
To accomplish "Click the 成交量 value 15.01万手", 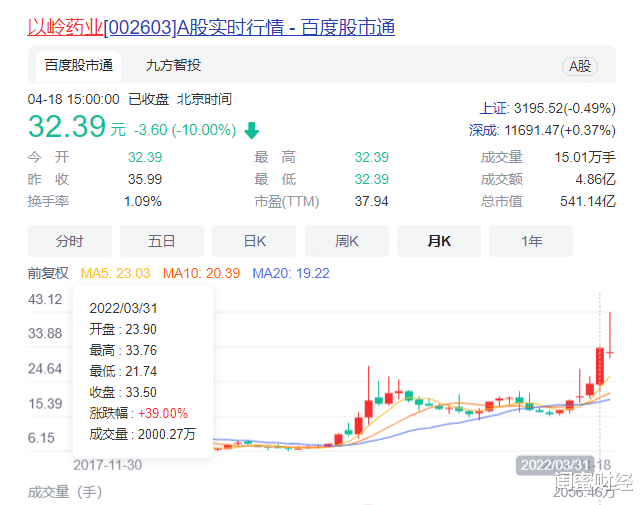I will [585, 157].
